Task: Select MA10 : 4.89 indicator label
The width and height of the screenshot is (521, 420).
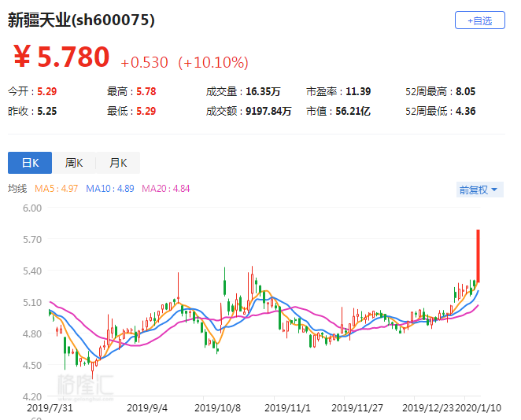Action: click(x=110, y=189)
